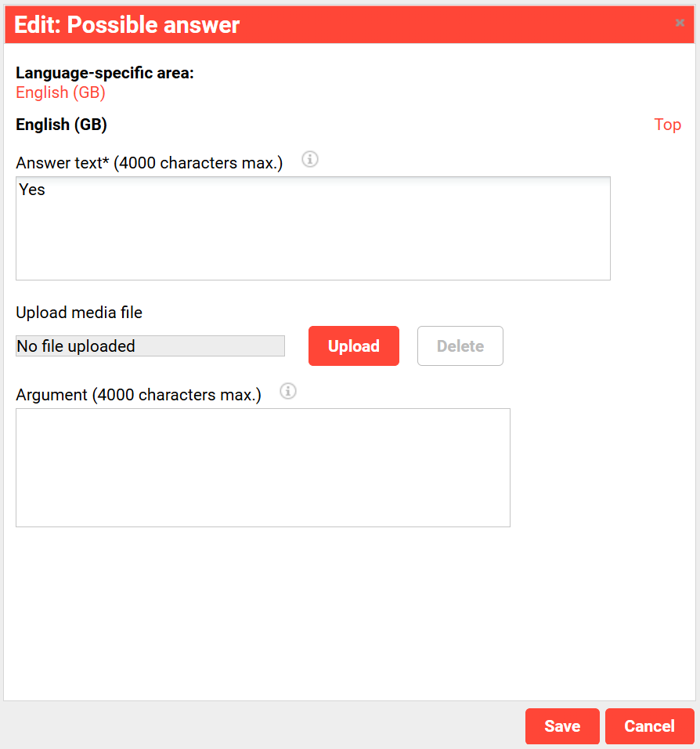Click the Edit: Possible answer title

point(127,25)
